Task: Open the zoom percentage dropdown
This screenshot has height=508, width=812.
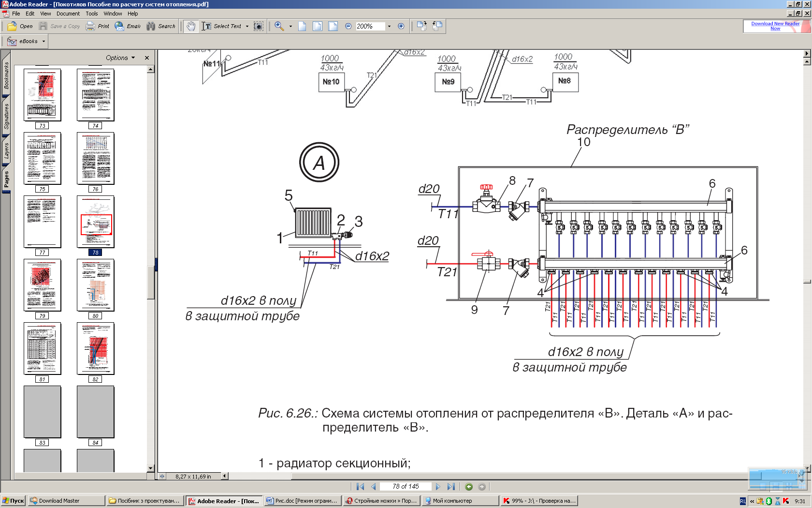Action: (389, 26)
